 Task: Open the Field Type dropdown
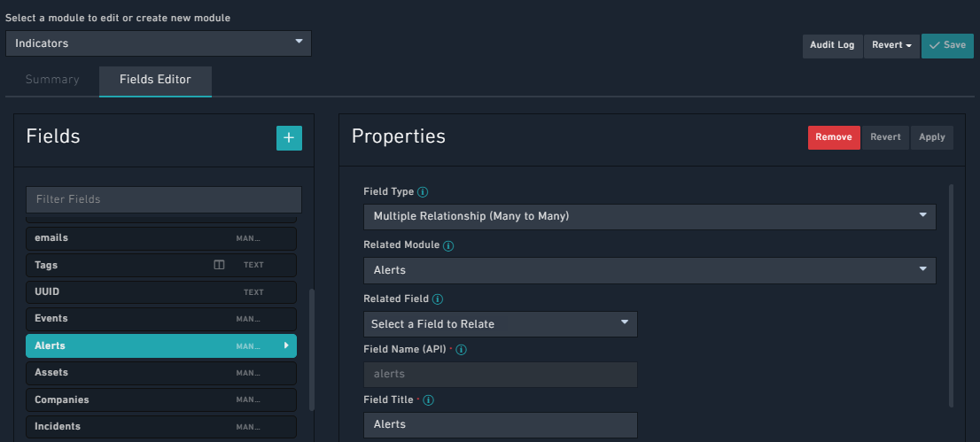pos(649,216)
